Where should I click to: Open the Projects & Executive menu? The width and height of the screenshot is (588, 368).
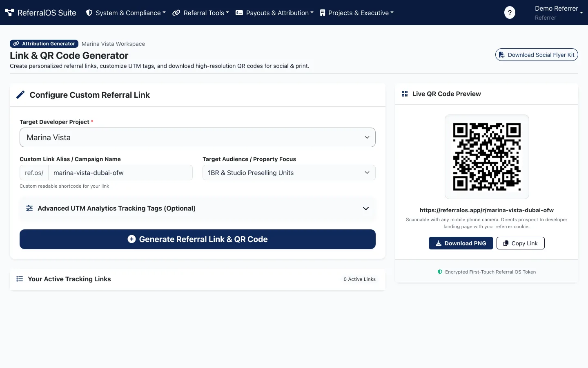point(357,13)
